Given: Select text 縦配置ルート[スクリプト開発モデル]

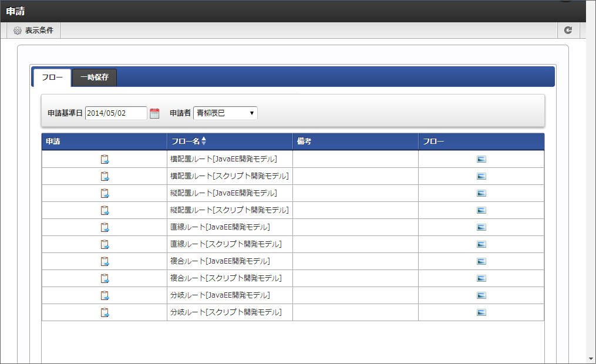Looking at the screenshot, I should [229, 210].
